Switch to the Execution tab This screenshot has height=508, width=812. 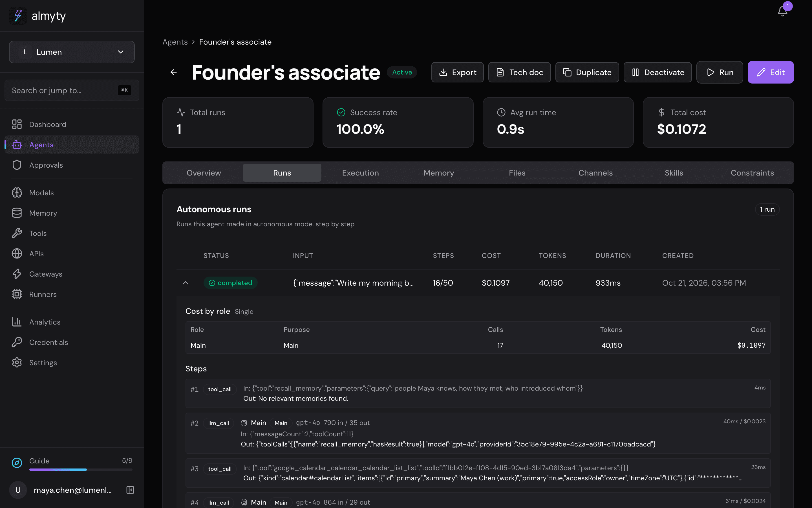(360, 173)
